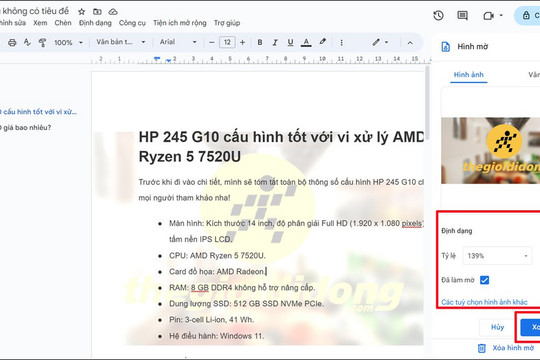Open the Định dạng menu
This screenshot has height=360, width=540.
pyautogui.click(x=95, y=23)
